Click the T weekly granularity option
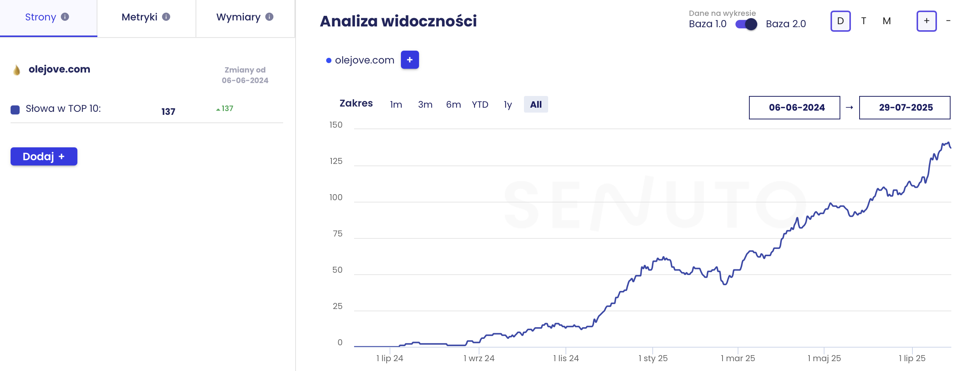The image size is (980, 371). (863, 21)
